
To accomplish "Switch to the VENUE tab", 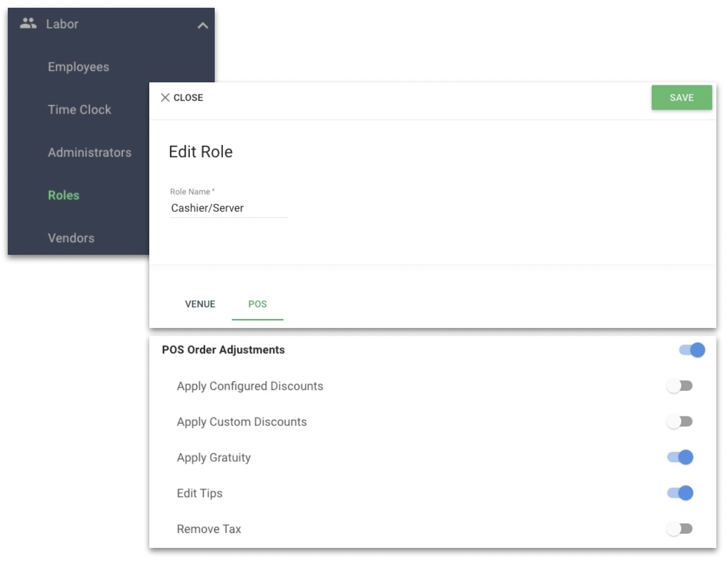I will (200, 304).
